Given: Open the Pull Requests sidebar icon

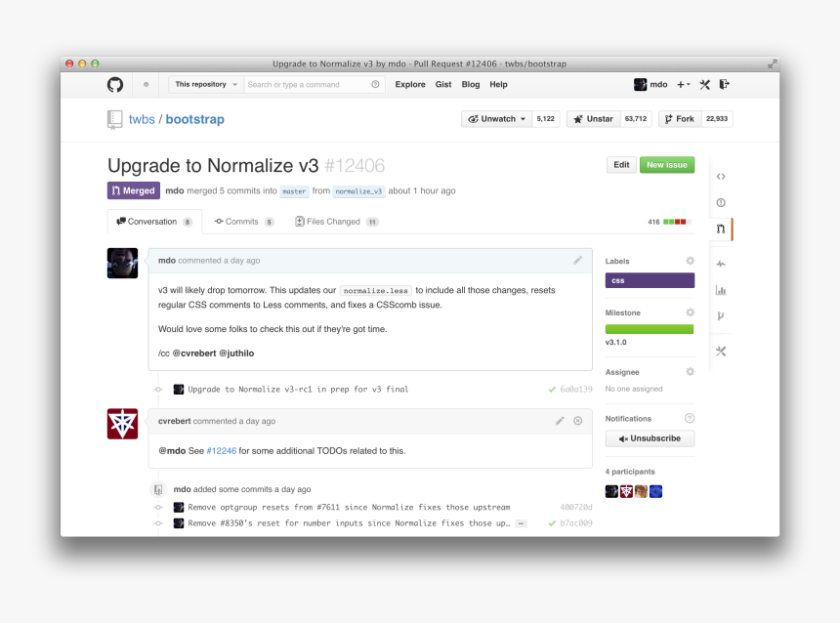Looking at the screenshot, I should click(721, 228).
